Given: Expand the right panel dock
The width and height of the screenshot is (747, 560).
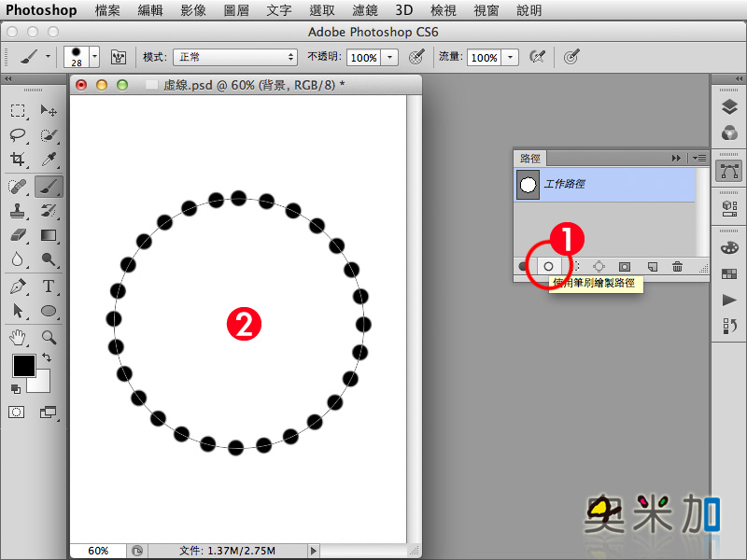Looking at the screenshot, I should point(739,79).
